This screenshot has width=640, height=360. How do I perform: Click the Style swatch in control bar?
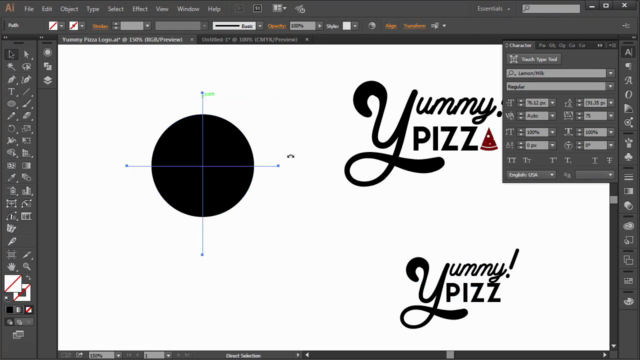pyautogui.click(x=347, y=26)
